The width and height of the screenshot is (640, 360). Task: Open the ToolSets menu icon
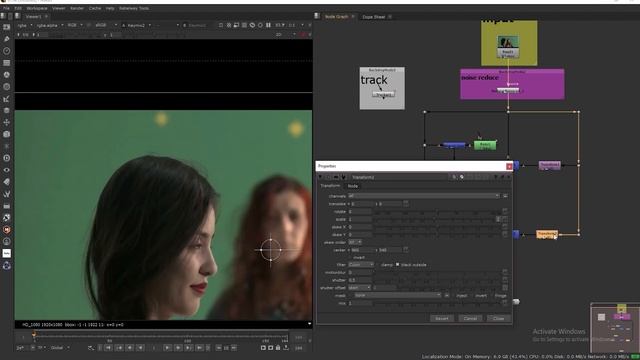click(7, 194)
